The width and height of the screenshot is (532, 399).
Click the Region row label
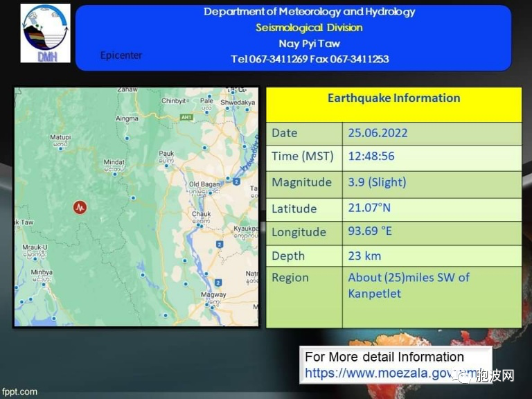click(x=290, y=278)
